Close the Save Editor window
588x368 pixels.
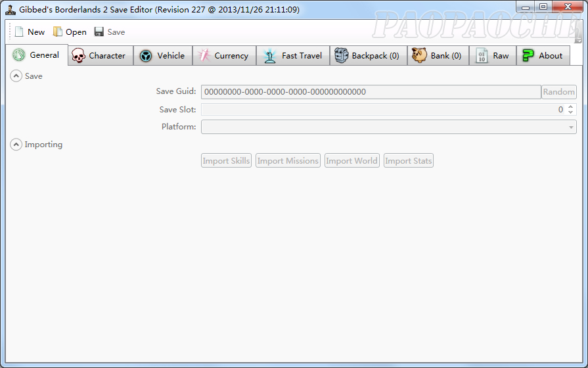568,7
